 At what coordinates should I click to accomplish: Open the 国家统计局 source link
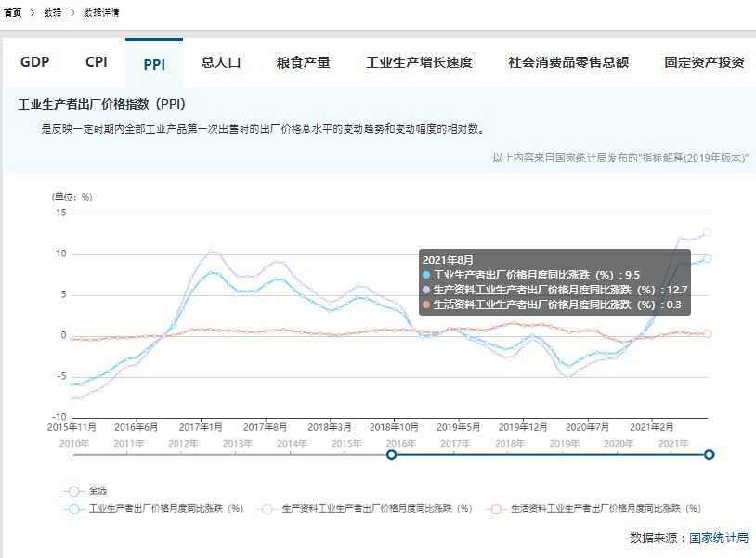tap(719, 539)
